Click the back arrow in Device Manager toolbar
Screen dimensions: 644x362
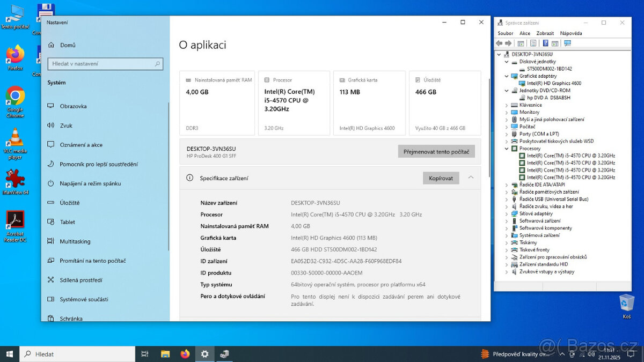[499, 43]
